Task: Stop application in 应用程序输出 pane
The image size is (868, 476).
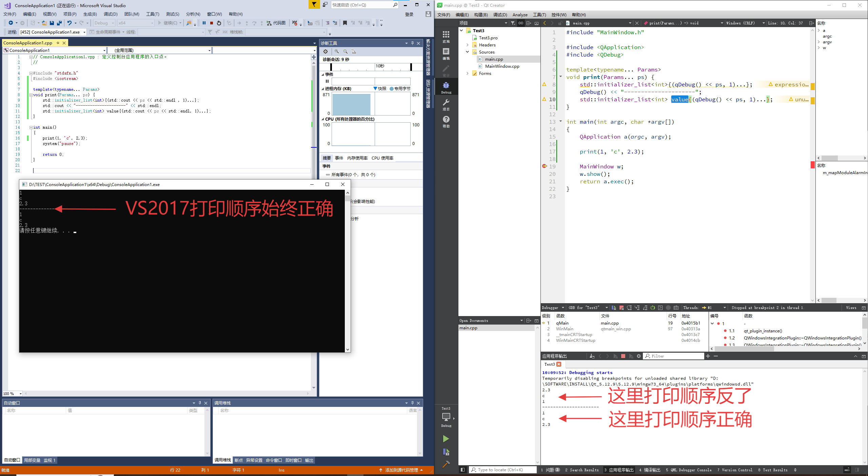Action: point(623,356)
